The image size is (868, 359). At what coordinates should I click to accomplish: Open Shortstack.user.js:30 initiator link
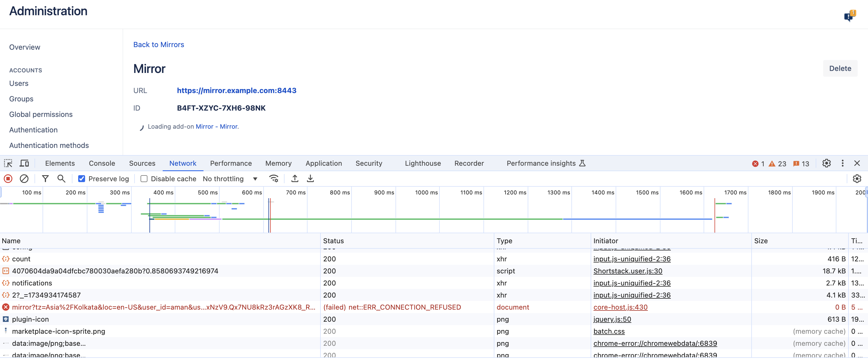click(628, 271)
